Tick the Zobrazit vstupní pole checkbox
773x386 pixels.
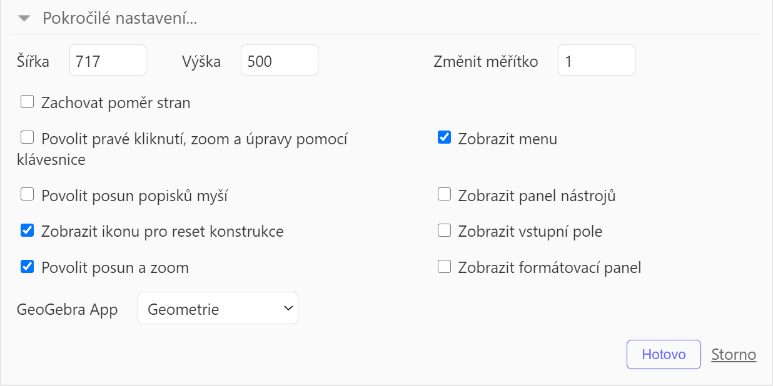(x=444, y=230)
